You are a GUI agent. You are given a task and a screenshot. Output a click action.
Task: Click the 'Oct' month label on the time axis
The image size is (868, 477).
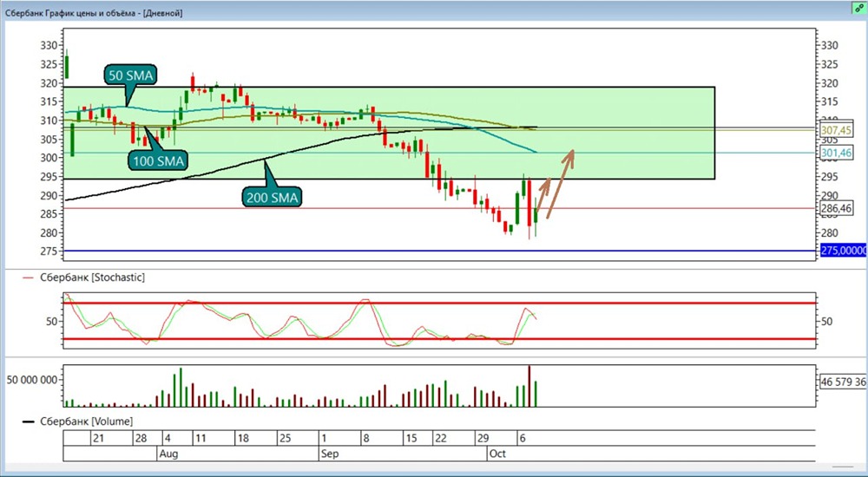[497, 454]
